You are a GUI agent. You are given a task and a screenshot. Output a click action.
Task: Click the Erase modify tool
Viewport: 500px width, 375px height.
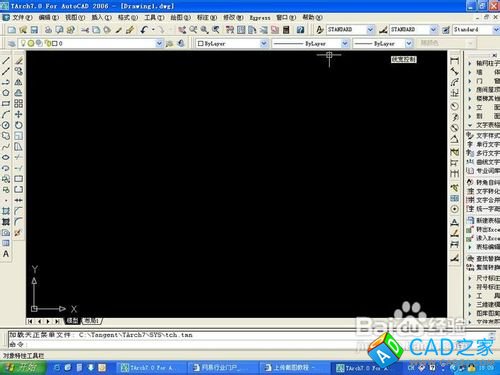pyautogui.click(x=19, y=61)
